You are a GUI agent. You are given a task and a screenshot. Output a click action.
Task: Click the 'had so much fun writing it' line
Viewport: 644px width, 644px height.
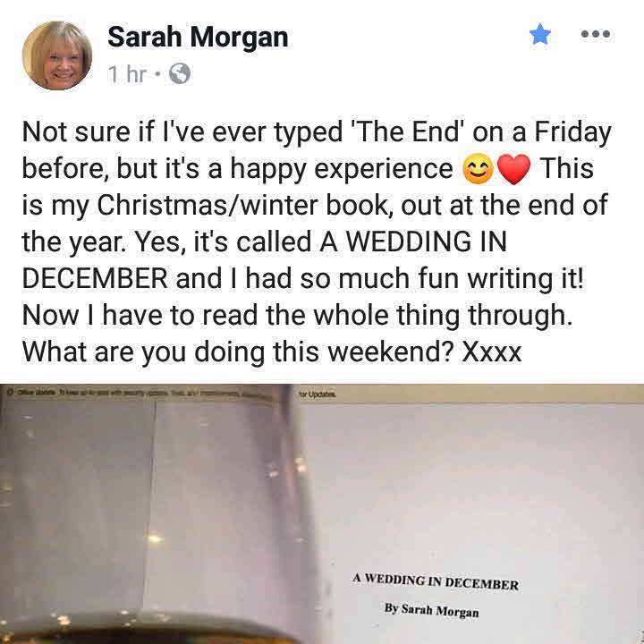click(x=414, y=278)
